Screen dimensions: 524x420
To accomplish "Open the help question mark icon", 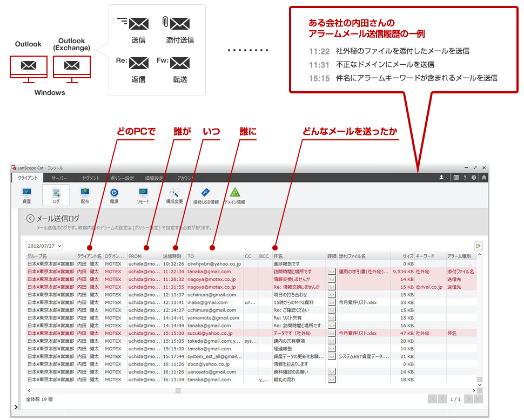I will [x=465, y=178].
